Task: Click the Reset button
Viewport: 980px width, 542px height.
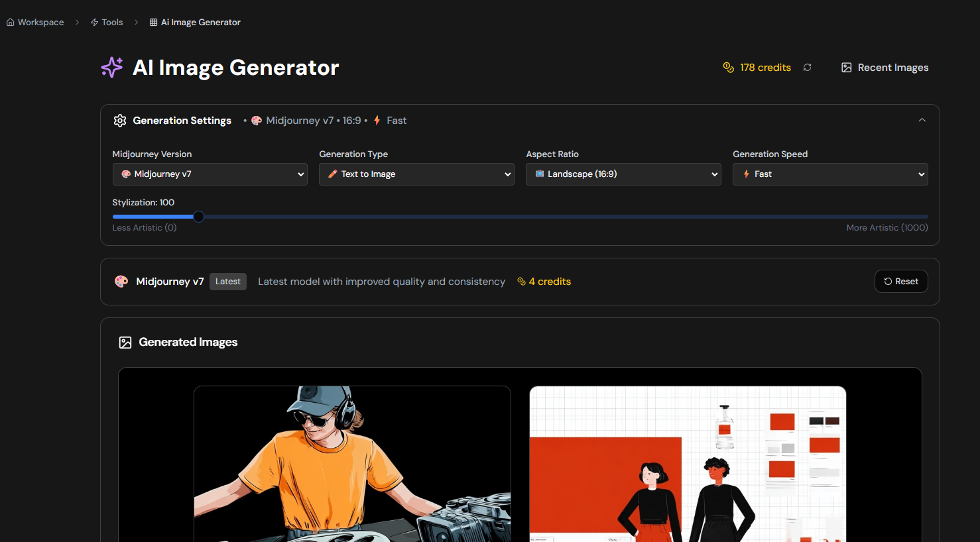Action: (901, 282)
